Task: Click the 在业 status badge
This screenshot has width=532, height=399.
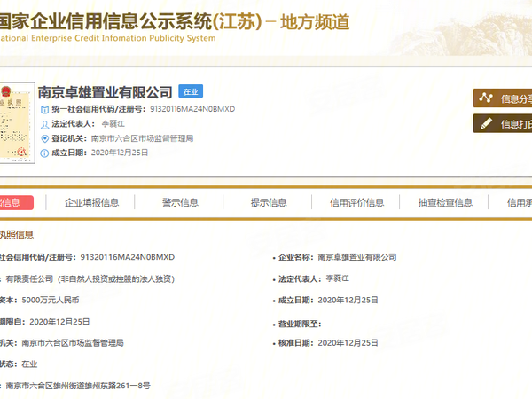Action: tap(191, 91)
